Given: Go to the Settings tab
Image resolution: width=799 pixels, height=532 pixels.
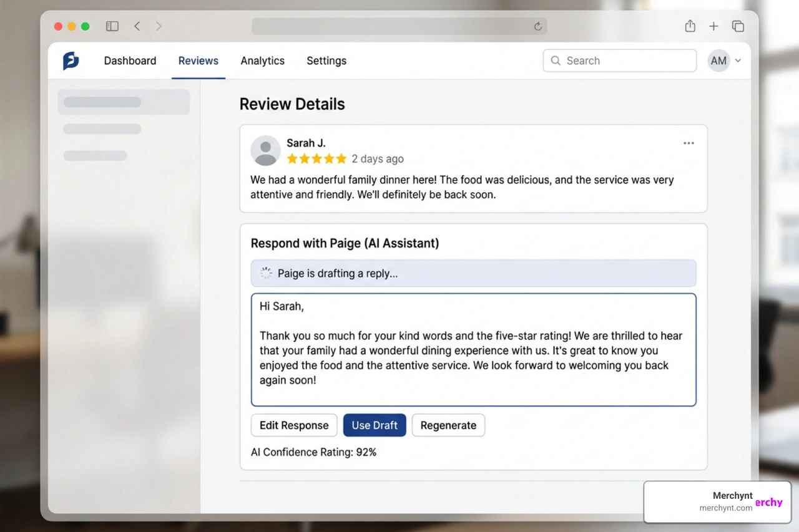Looking at the screenshot, I should coord(326,60).
